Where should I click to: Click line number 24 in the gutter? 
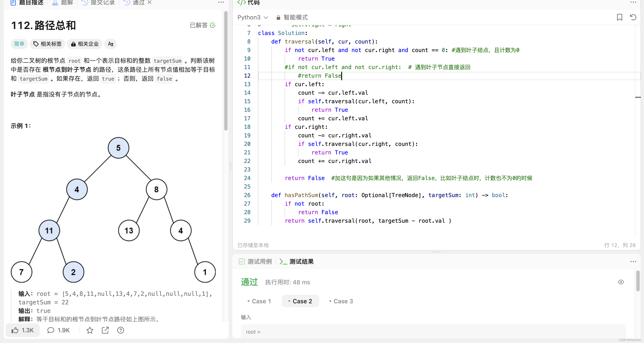click(247, 178)
